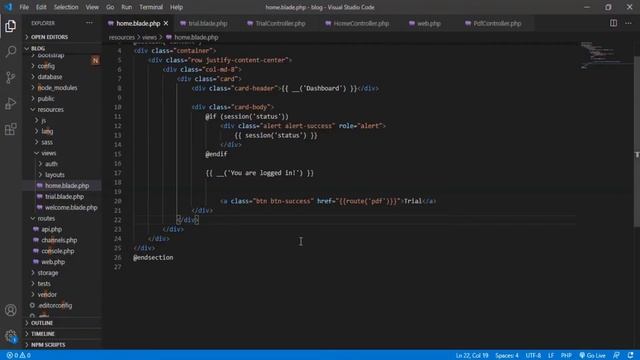Open channels.php in the file tree
Viewport: 640px width, 360px height.
(x=59, y=240)
